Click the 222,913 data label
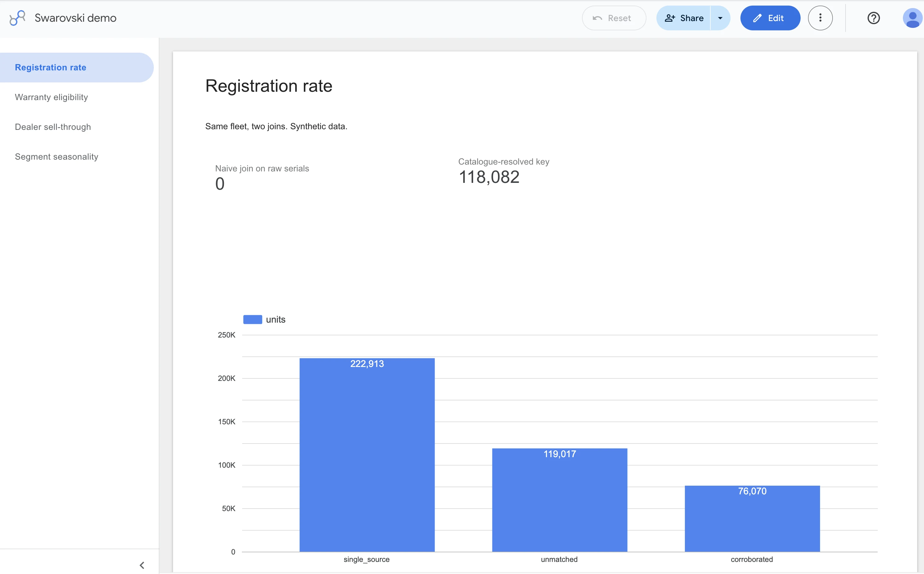The height and width of the screenshot is (574, 924). coord(367,364)
